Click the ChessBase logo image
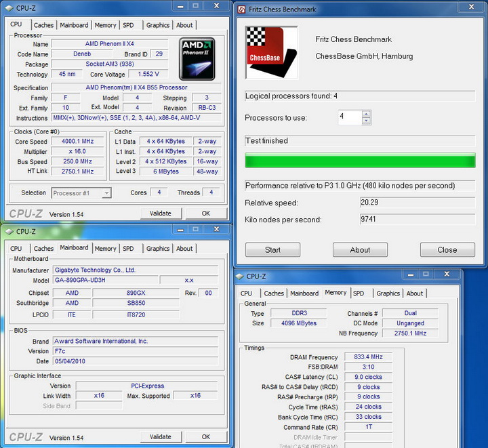Viewport: 488px width, 448px height. 271,53
